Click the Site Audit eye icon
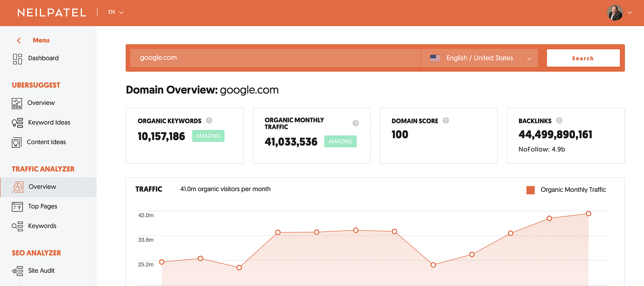The width and height of the screenshot is (644, 286). [x=17, y=271]
